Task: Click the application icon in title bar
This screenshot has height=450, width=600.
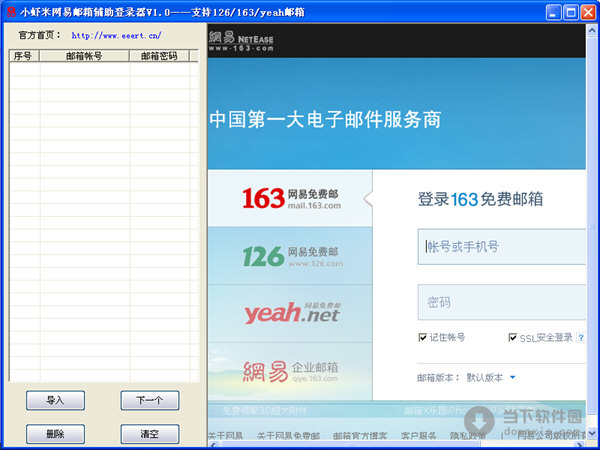Action: (x=11, y=13)
